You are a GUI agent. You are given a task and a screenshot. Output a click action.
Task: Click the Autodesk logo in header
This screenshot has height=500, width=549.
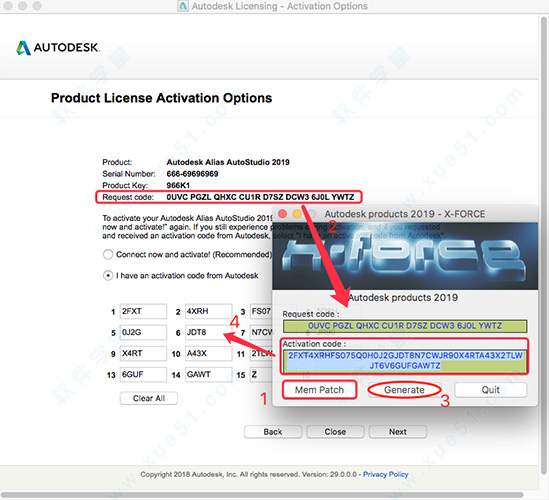point(58,48)
